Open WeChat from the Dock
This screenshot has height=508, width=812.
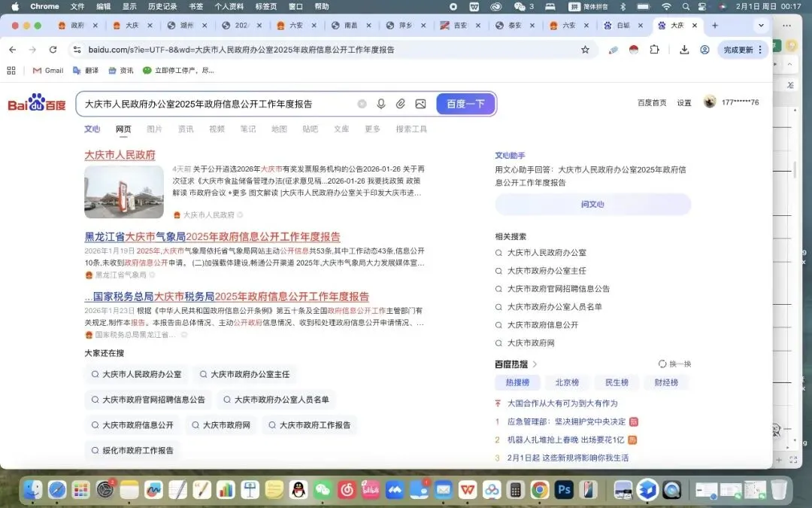pos(323,489)
